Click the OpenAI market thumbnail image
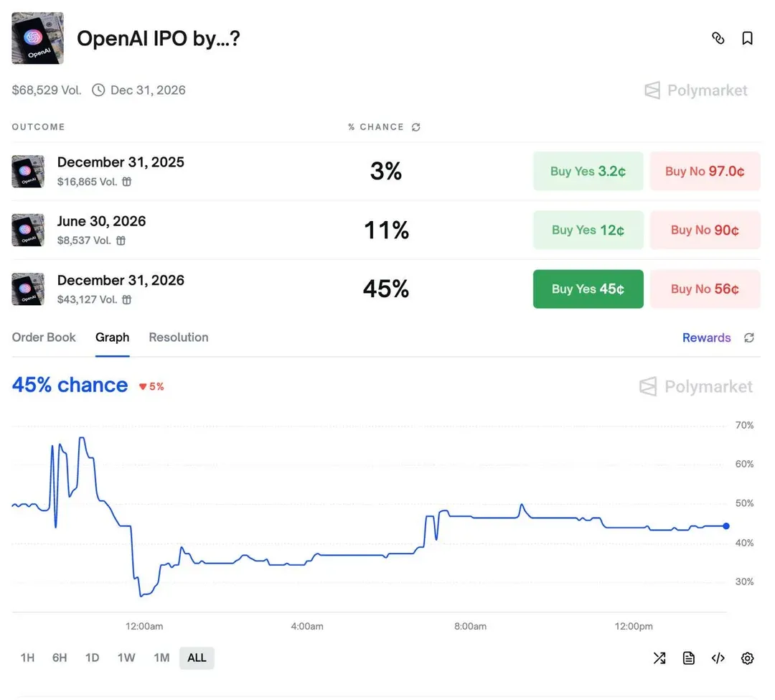The height and width of the screenshot is (700, 775). pyautogui.click(x=37, y=38)
